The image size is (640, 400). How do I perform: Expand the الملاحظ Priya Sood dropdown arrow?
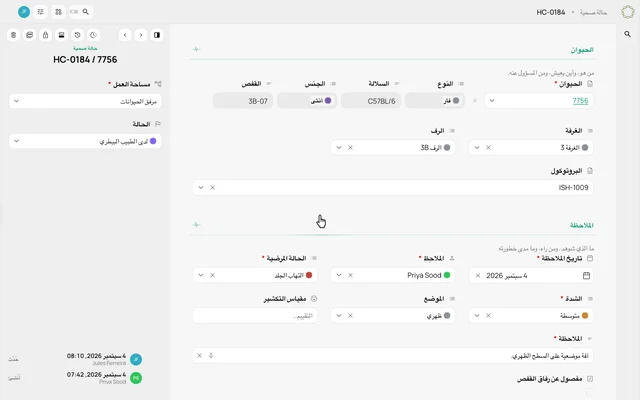[339, 276]
